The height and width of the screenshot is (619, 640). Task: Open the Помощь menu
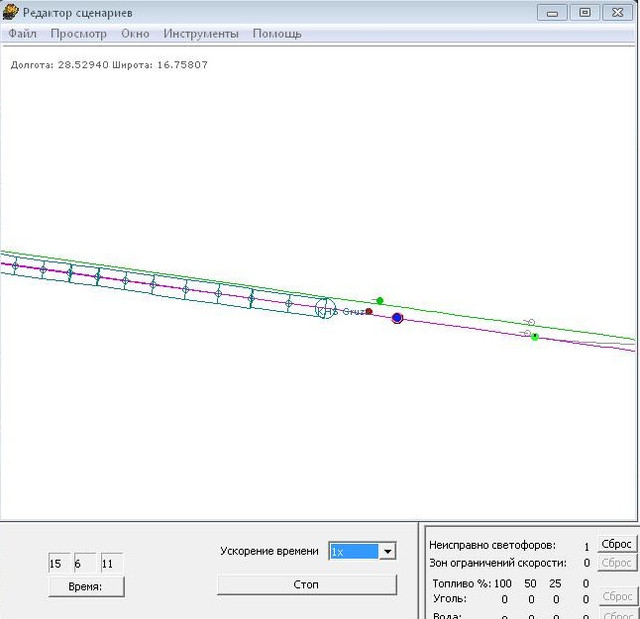[x=277, y=34]
